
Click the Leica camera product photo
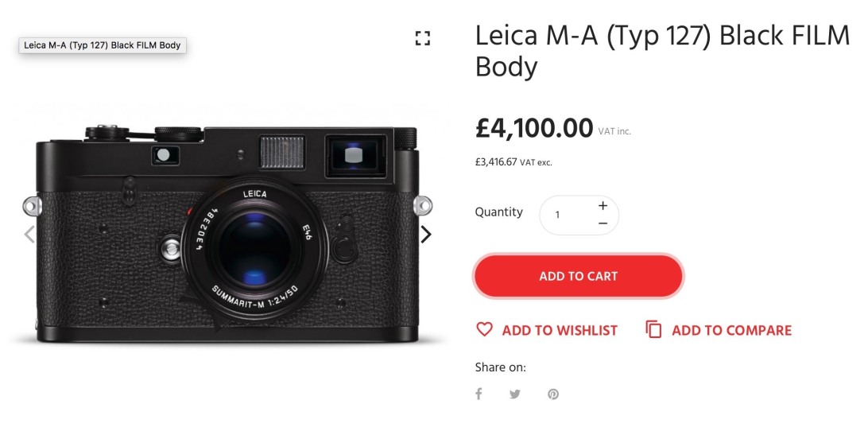click(x=227, y=235)
